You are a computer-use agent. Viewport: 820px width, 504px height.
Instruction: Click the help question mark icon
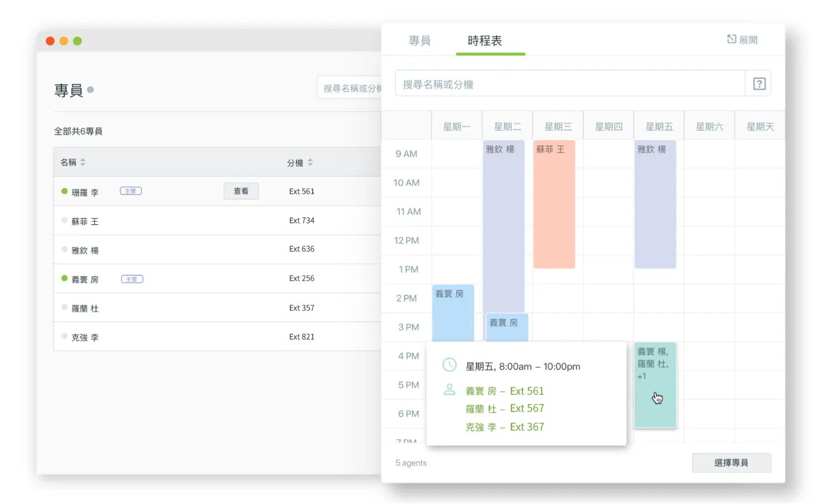[x=759, y=84]
